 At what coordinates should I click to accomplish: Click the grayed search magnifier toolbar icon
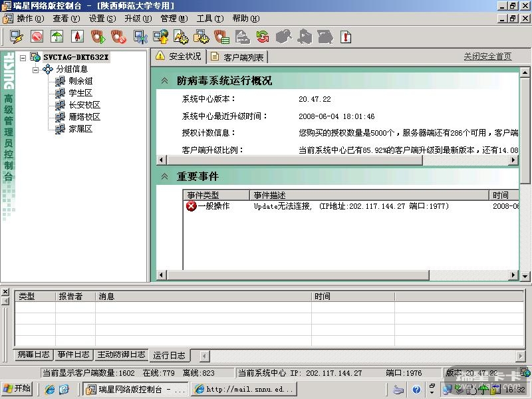point(284,37)
